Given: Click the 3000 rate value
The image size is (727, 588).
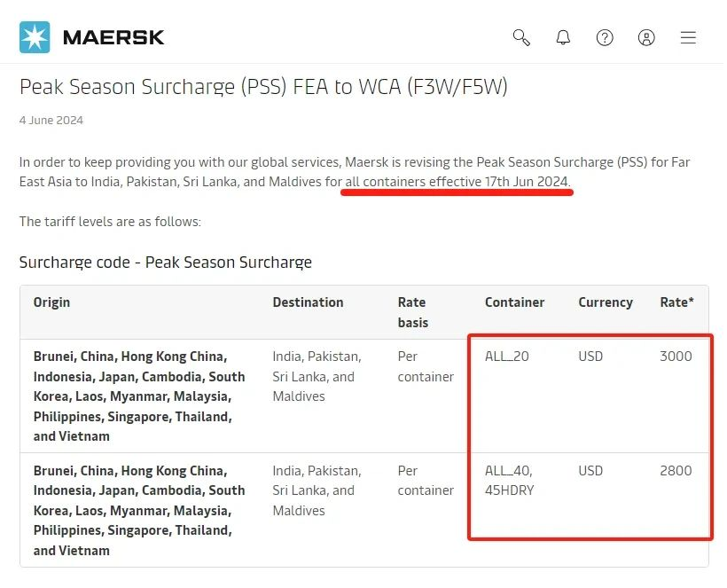Looking at the screenshot, I should point(676,357).
